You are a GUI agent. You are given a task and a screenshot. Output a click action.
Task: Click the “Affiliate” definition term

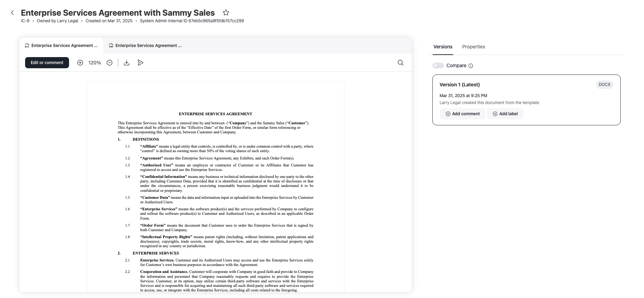(x=149, y=147)
